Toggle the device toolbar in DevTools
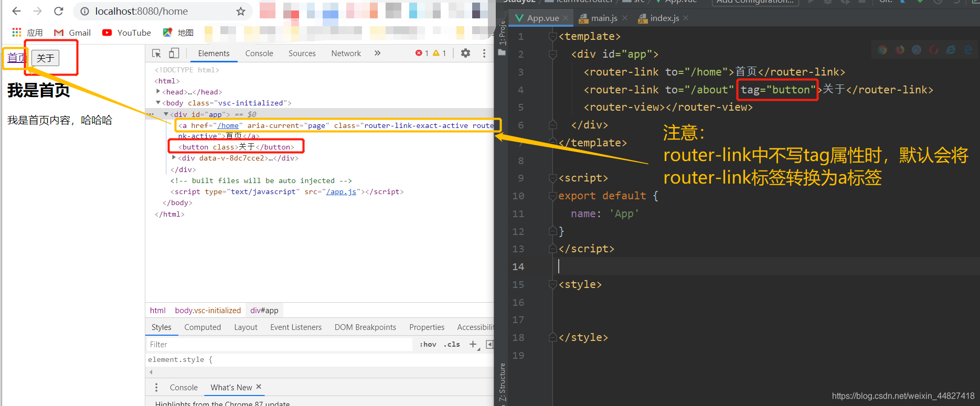Viewport: 980px width, 406px height. tap(174, 54)
